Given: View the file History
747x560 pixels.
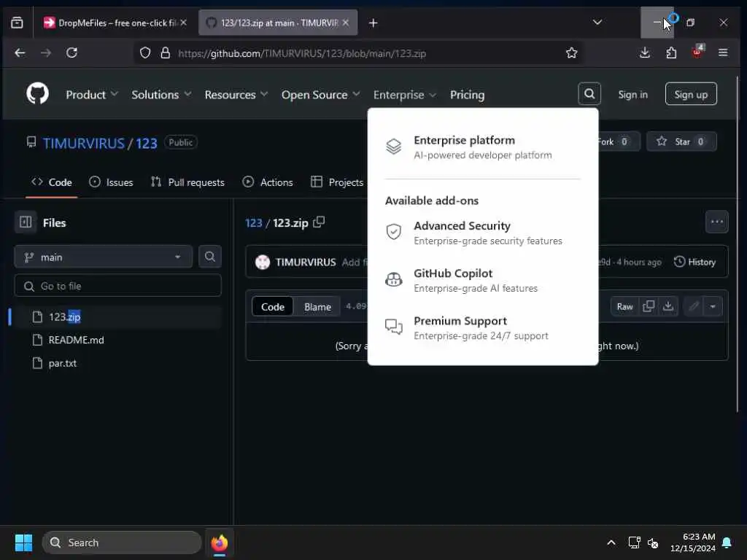Looking at the screenshot, I should click(x=694, y=262).
